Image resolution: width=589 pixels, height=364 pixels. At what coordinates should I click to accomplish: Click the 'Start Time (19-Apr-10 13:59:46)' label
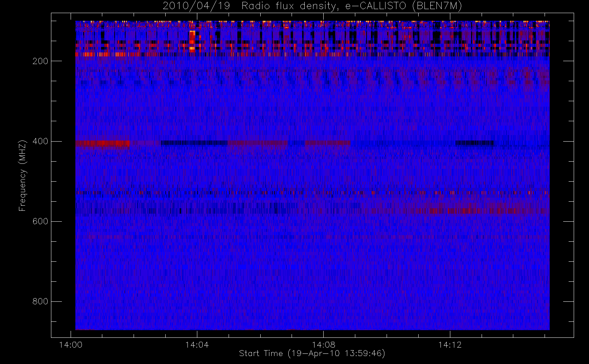[x=312, y=353]
